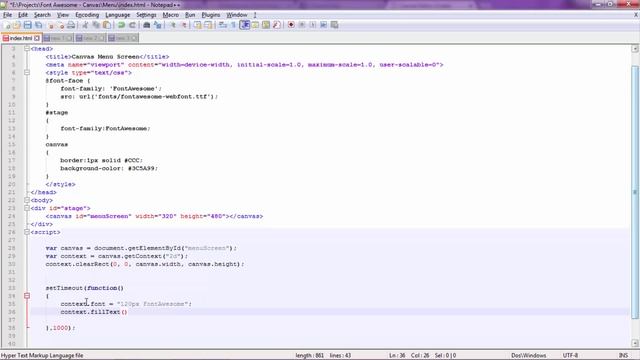Click the Close All toolbar icon
Screen dimensions: 640x360
coord(60,25)
